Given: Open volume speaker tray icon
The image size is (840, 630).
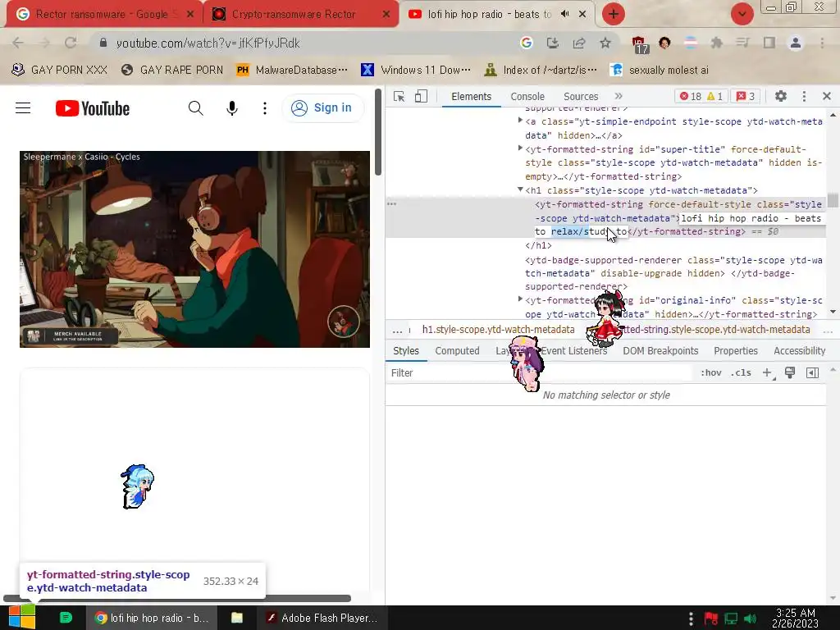Looking at the screenshot, I should coord(750,619).
